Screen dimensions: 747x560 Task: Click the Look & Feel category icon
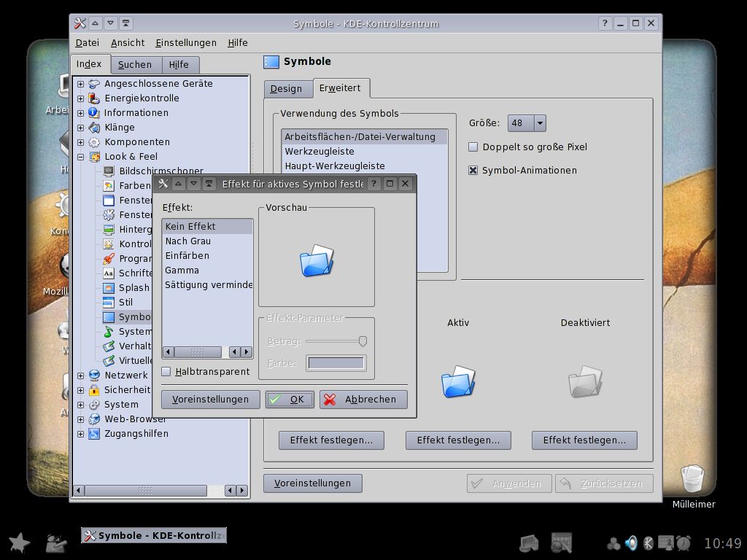point(94,157)
